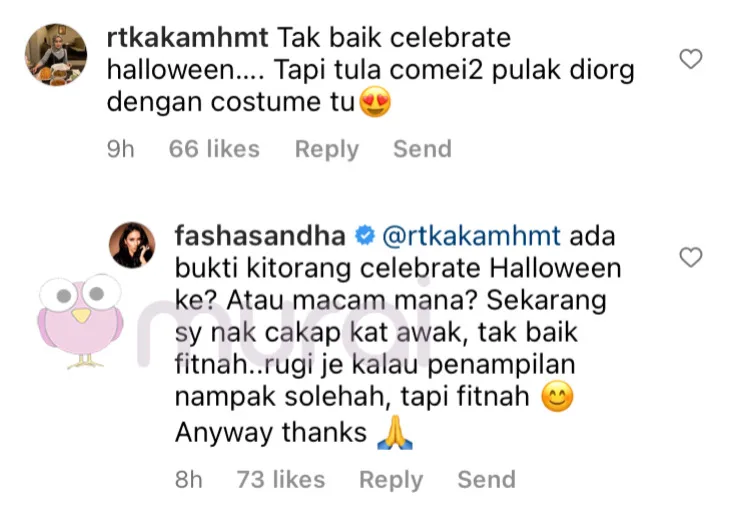Click the blue verified badge next to fashasandha

364,236
